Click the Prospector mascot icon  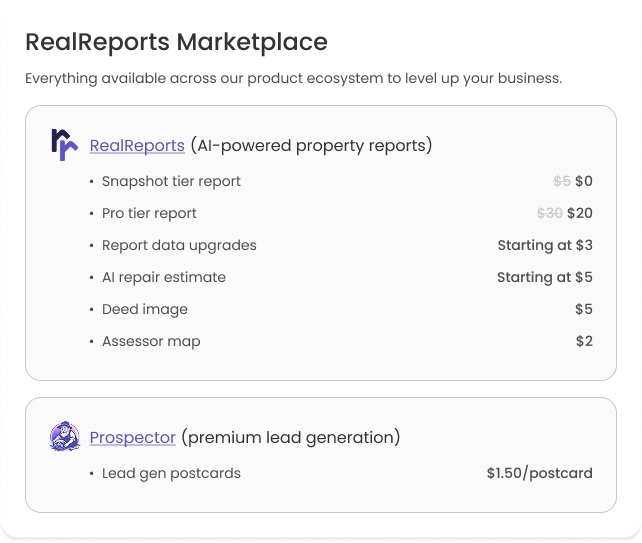coord(64,437)
